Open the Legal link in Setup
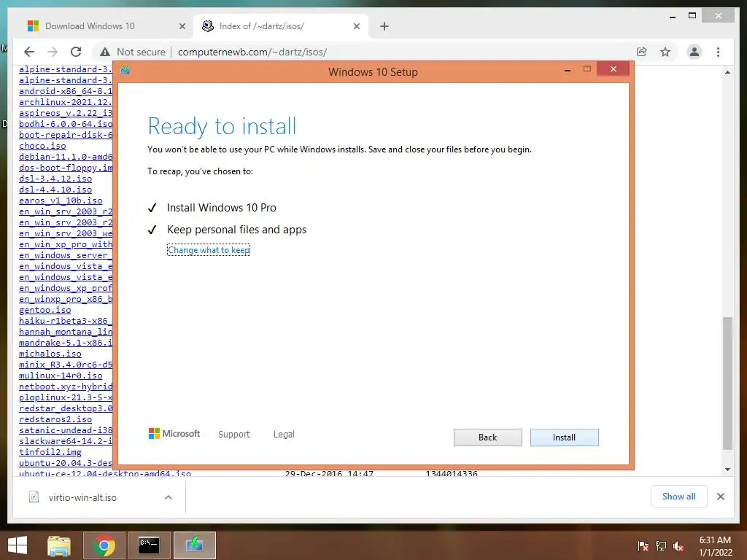Screen dimensions: 747x560 click(x=284, y=434)
